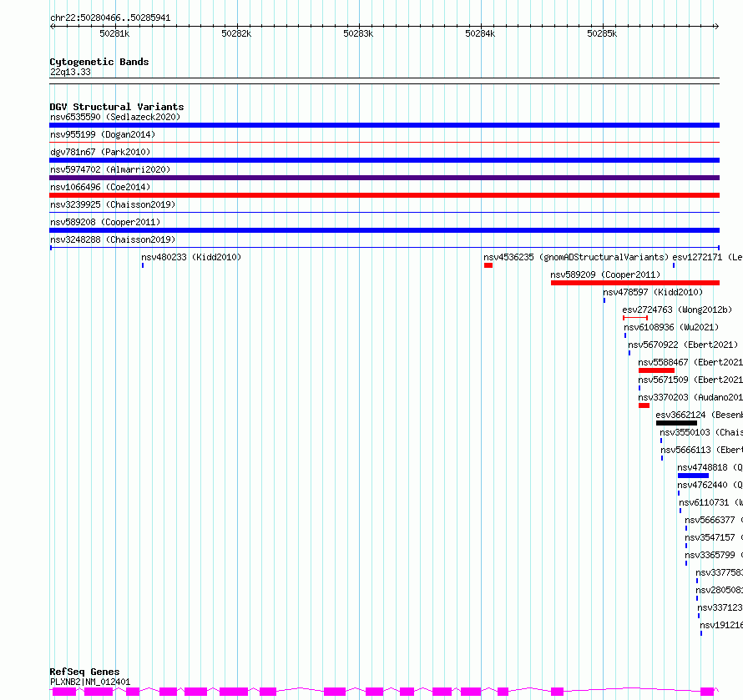Open nsv4748818 variant label
Screen dimensions: 743x700
(x=710, y=467)
